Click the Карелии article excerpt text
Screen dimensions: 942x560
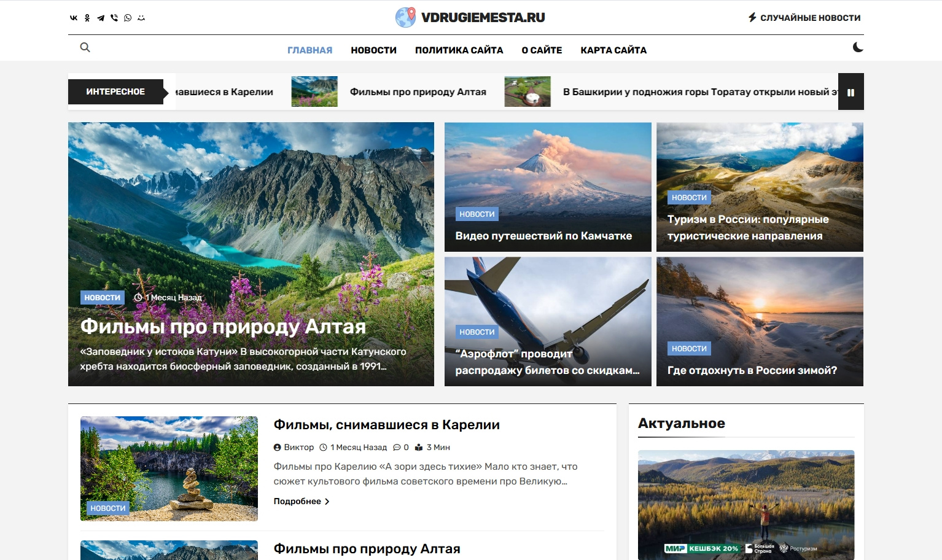[426, 474]
